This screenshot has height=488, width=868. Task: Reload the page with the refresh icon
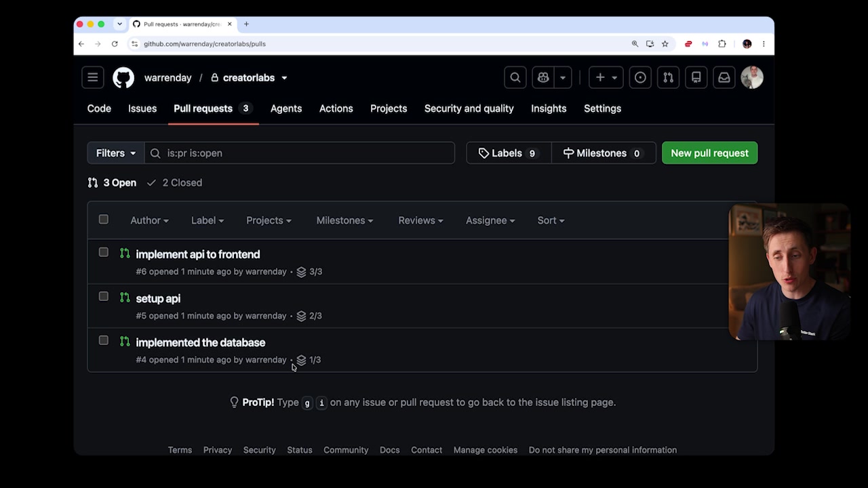[x=115, y=44]
